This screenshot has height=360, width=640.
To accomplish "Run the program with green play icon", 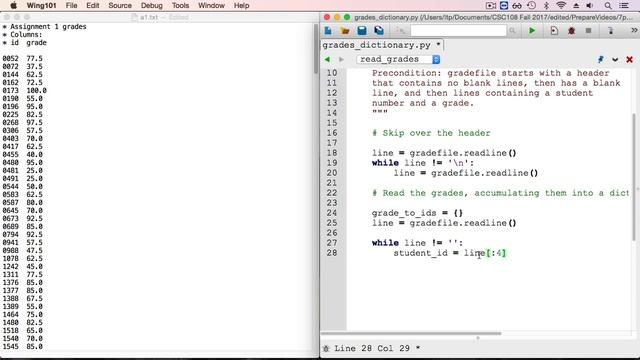I will [532, 31].
